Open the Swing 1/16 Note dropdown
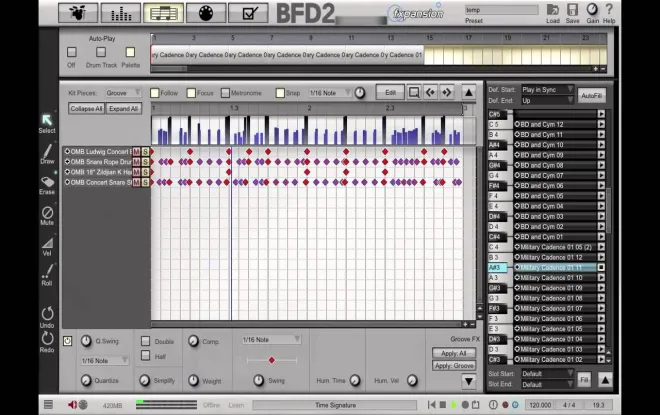Viewport: 660px width, 415px height. 271,339
